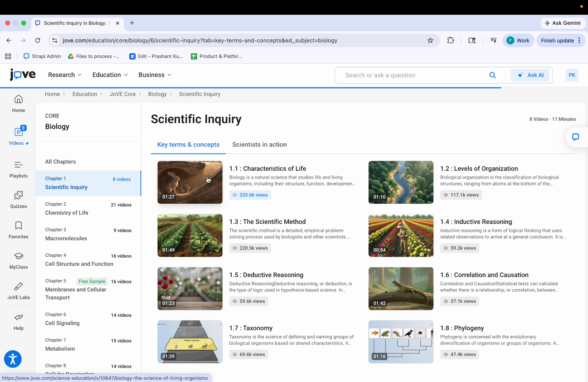Go to Biology breadcrumb link
The image size is (588, 382).
click(157, 94)
